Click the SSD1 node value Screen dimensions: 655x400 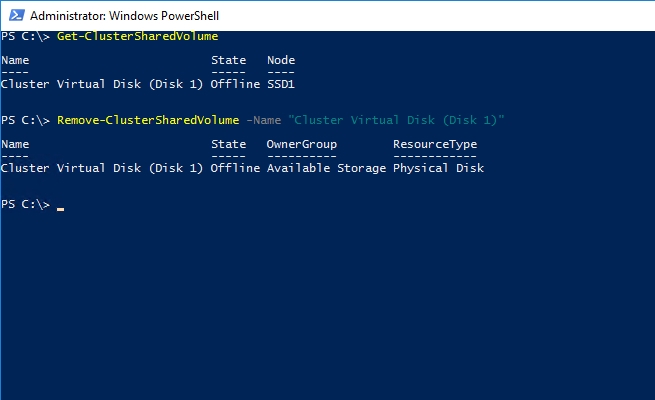[x=279, y=84]
